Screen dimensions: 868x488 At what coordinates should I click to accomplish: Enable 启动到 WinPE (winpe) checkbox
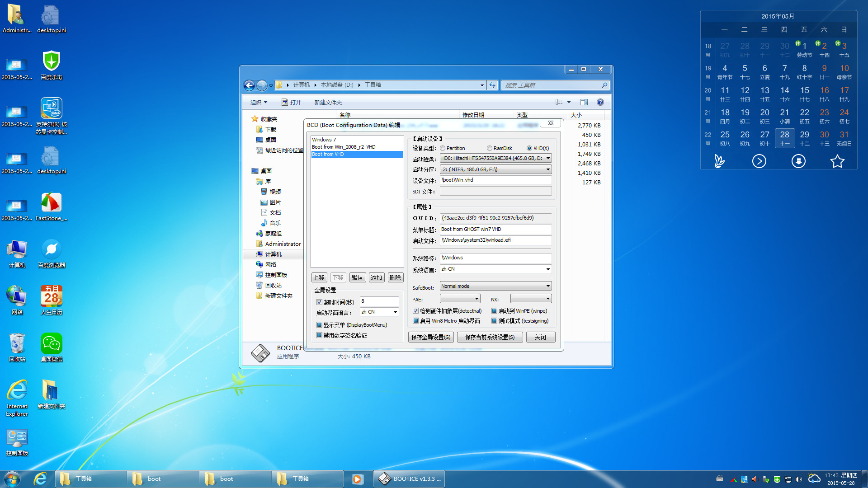(x=494, y=311)
